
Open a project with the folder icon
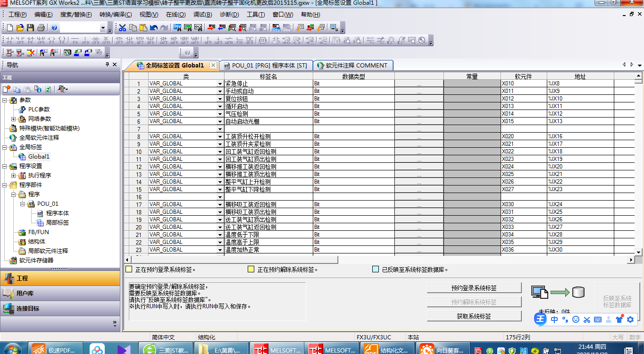(x=20, y=28)
